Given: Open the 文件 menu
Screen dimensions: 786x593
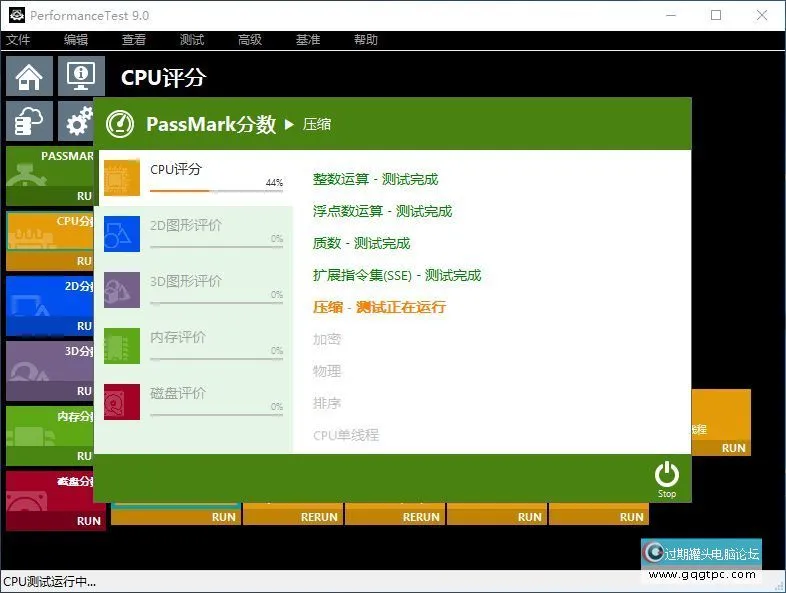Looking at the screenshot, I should tap(18, 40).
